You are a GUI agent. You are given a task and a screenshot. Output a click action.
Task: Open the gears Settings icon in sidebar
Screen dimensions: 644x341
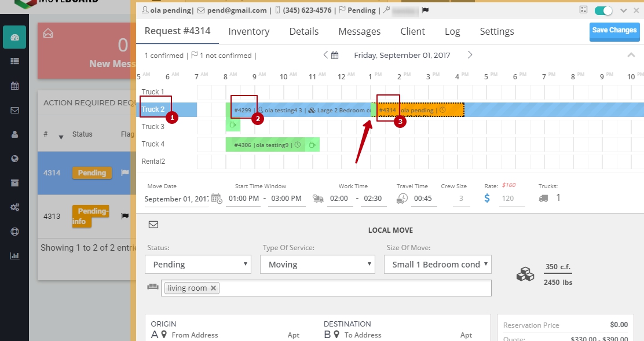pyautogui.click(x=14, y=206)
